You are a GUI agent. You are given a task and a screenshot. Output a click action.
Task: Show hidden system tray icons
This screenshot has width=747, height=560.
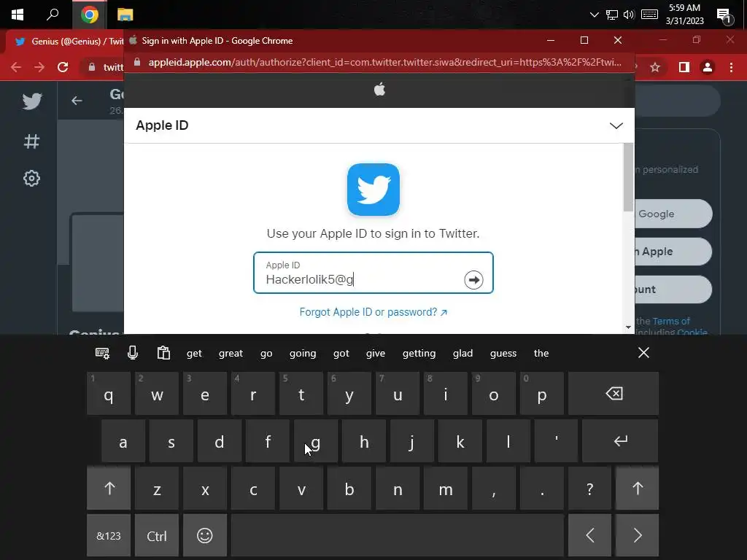coord(594,15)
